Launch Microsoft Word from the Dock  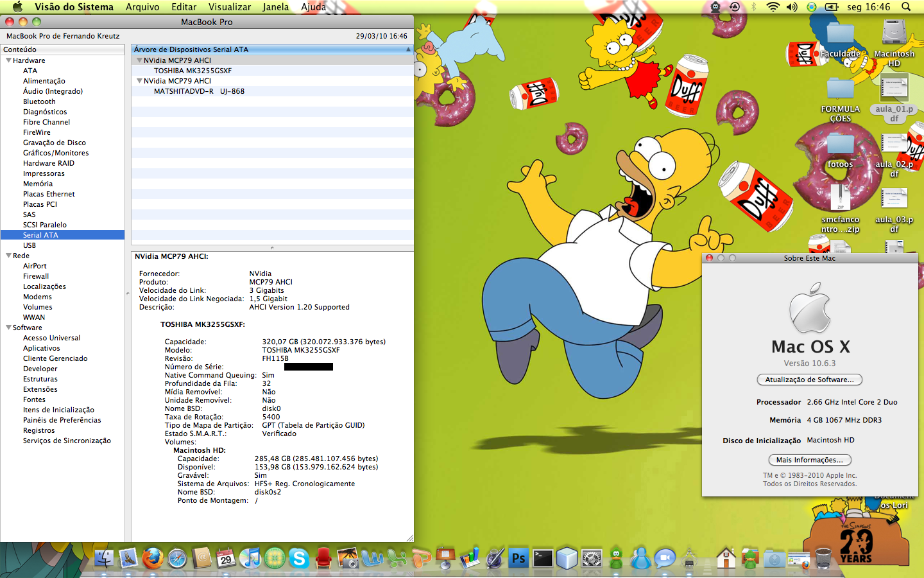click(x=372, y=559)
